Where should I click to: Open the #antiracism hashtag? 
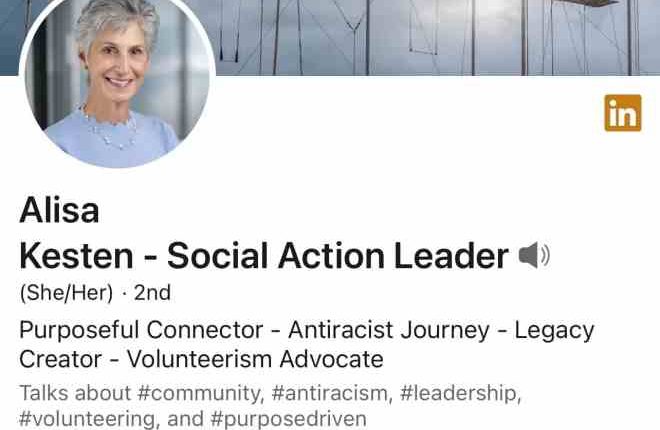click(x=331, y=393)
